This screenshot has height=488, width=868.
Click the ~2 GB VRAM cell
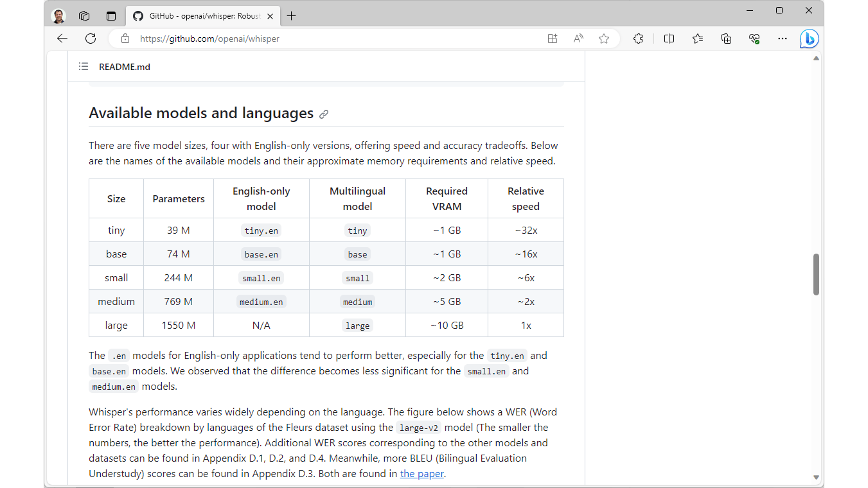click(x=447, y=278)
